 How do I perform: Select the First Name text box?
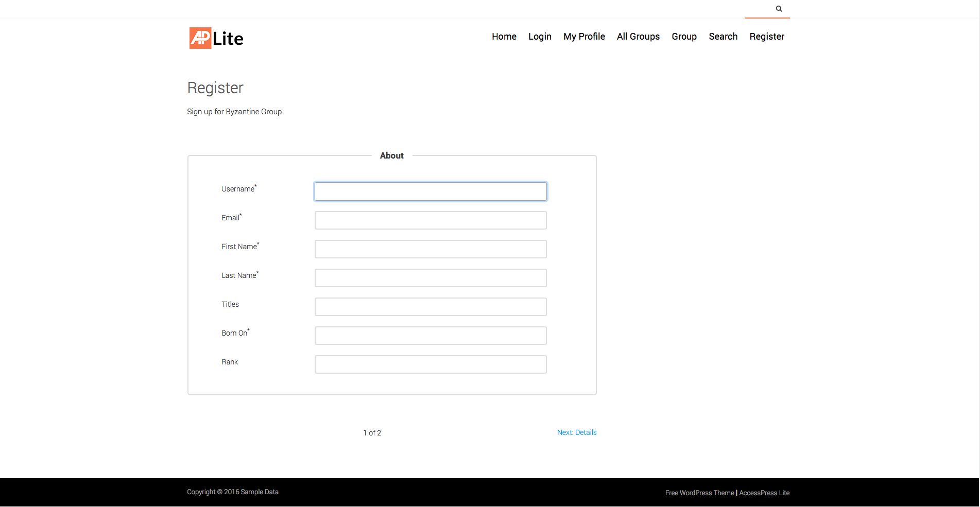(431, 249)
